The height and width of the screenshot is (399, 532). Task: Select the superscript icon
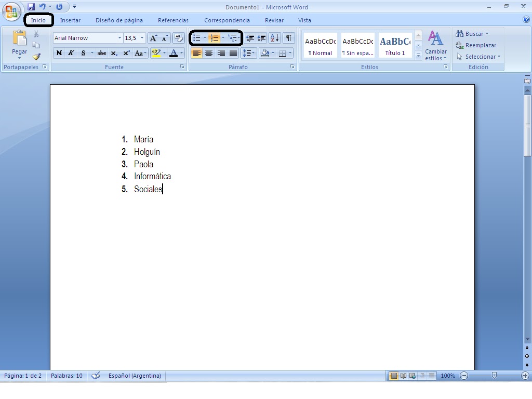[126, 54]
